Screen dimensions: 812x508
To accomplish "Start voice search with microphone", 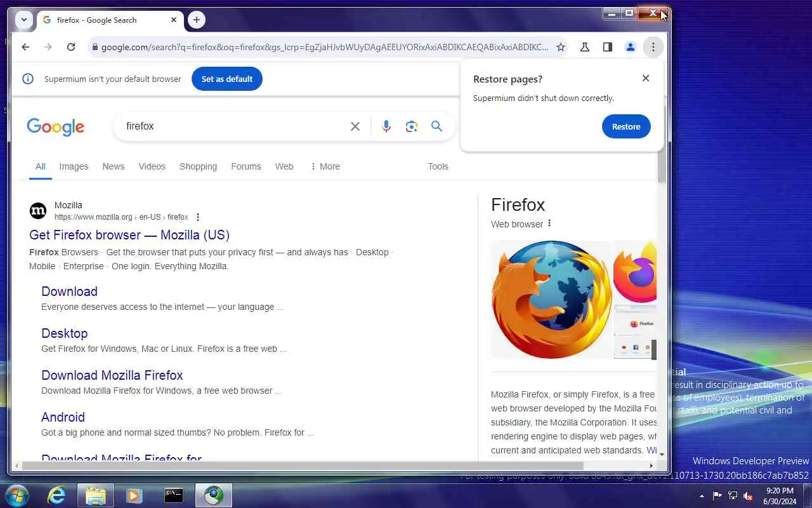I will point(386,126).
